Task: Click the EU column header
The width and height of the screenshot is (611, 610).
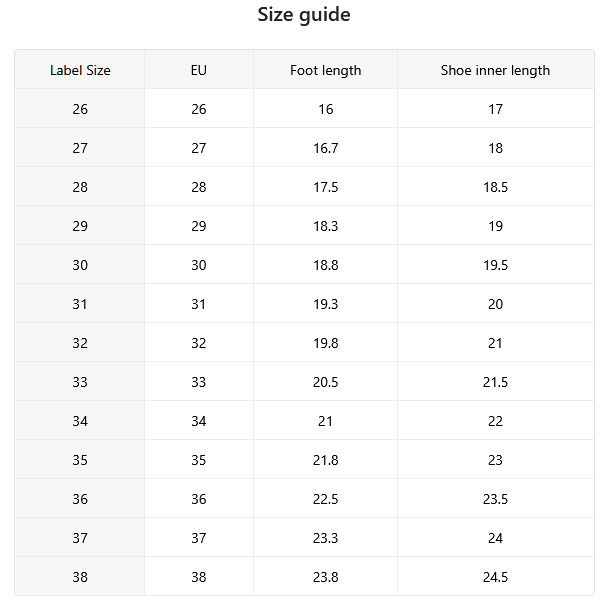Action: point(199,70)
